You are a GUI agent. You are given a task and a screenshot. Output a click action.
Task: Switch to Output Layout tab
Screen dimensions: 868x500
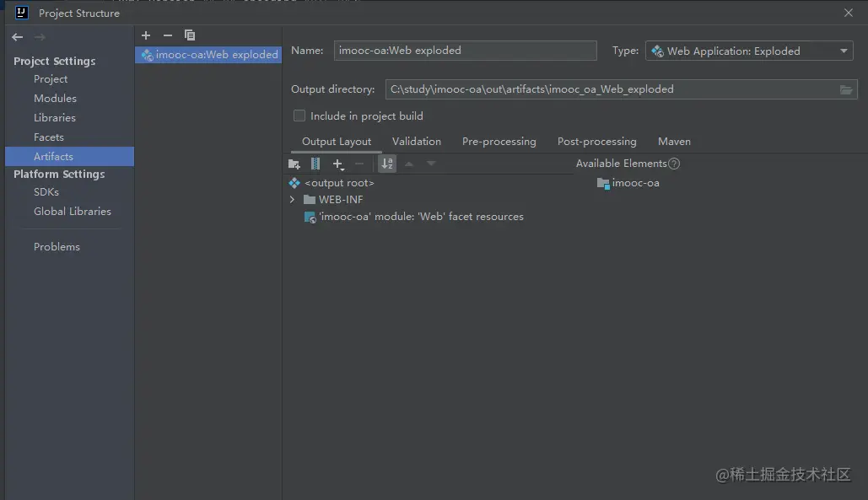coord(336,142)
